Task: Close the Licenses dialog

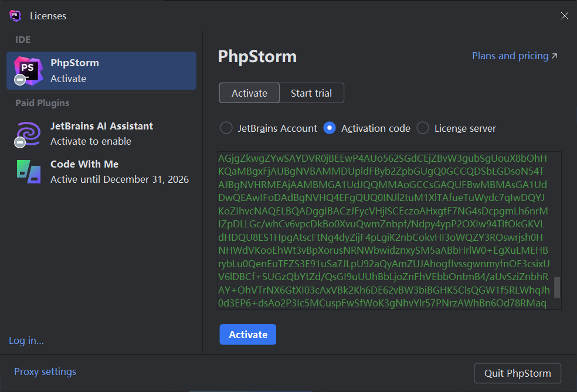Action: (x=564, y=16)
